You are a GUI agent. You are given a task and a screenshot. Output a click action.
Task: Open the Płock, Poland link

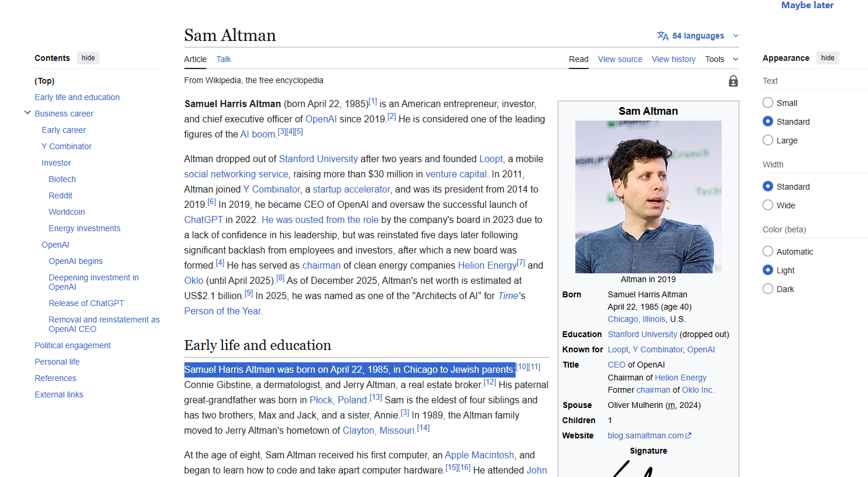click(x=338, y=400)
